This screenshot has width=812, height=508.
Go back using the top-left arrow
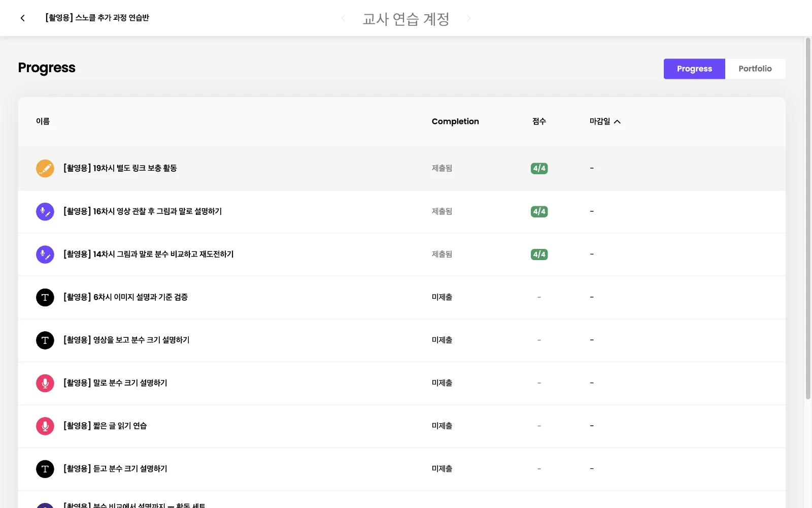22,18
